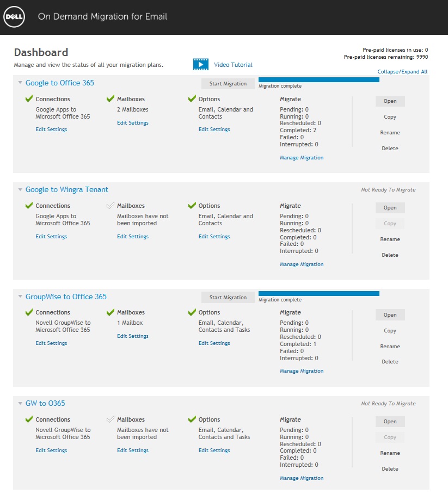
Task: Collapse the GroupWise to Office 365 plan
Action: click(x=20, y=296)
